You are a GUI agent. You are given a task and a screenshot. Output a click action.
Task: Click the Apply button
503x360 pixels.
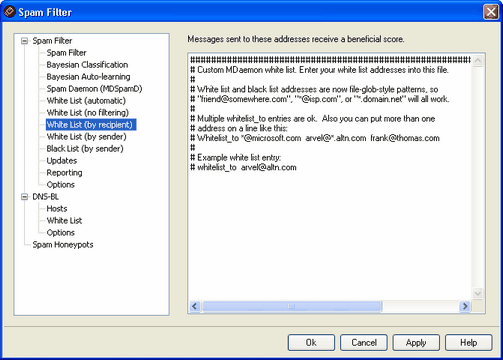tap(416, 343)
